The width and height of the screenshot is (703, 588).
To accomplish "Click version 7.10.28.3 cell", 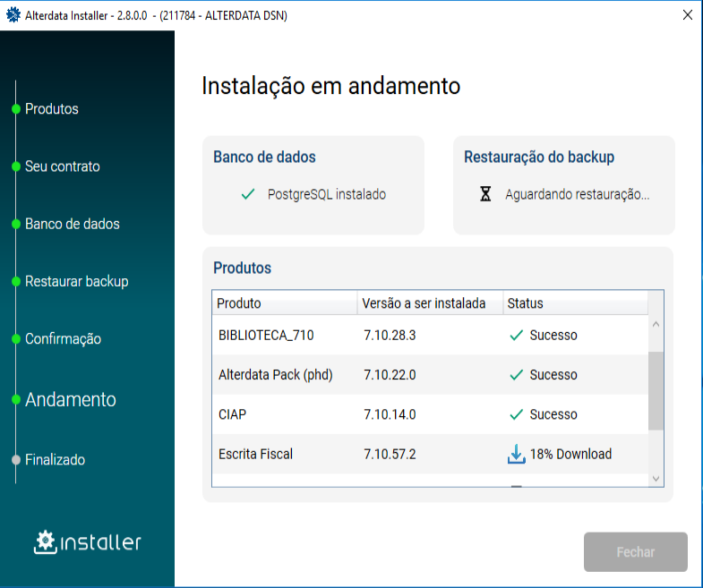I will (x=390, y=336).
